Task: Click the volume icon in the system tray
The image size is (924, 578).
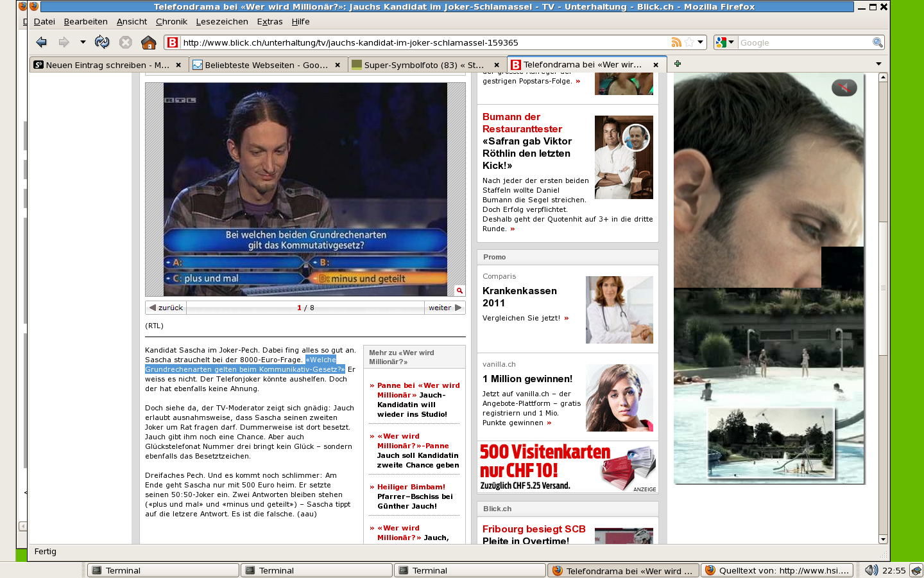Action: pos(871,570)
